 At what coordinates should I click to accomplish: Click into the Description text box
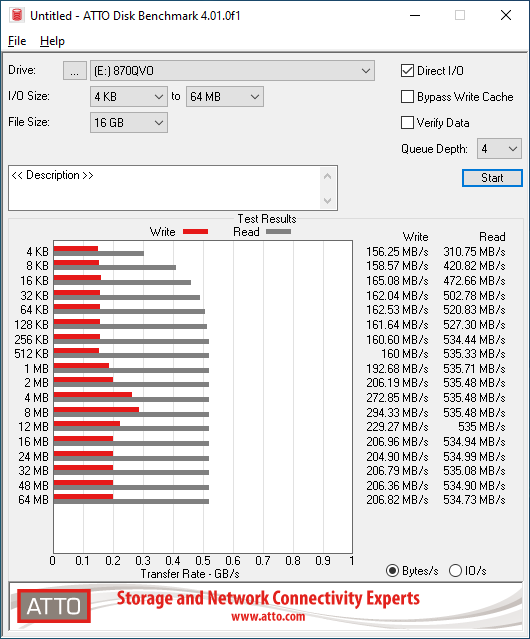click(x=165, y=188)
